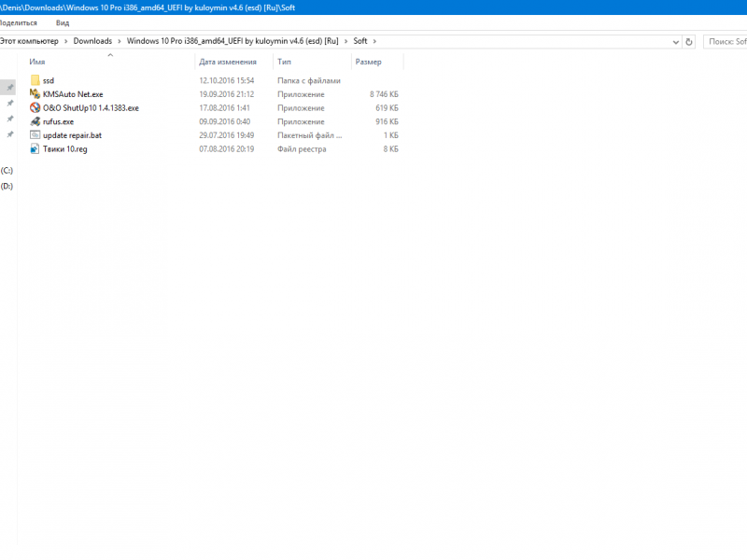Click the Приложение type in the O&O ShutUp10 row

(301, 108)
